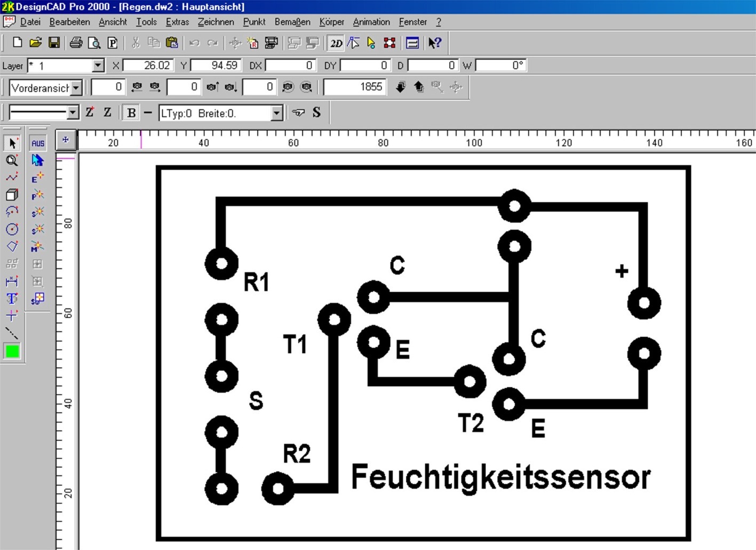Select the arc tool

pyautogui.click(x=12, y=212)
